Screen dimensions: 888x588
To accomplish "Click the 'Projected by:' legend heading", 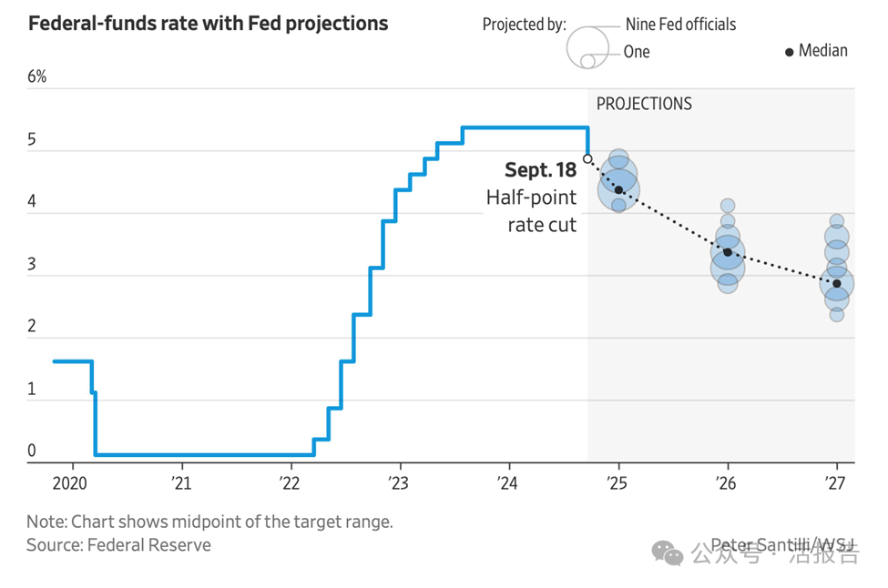I will pyautogui.click(x=524, y=25).
